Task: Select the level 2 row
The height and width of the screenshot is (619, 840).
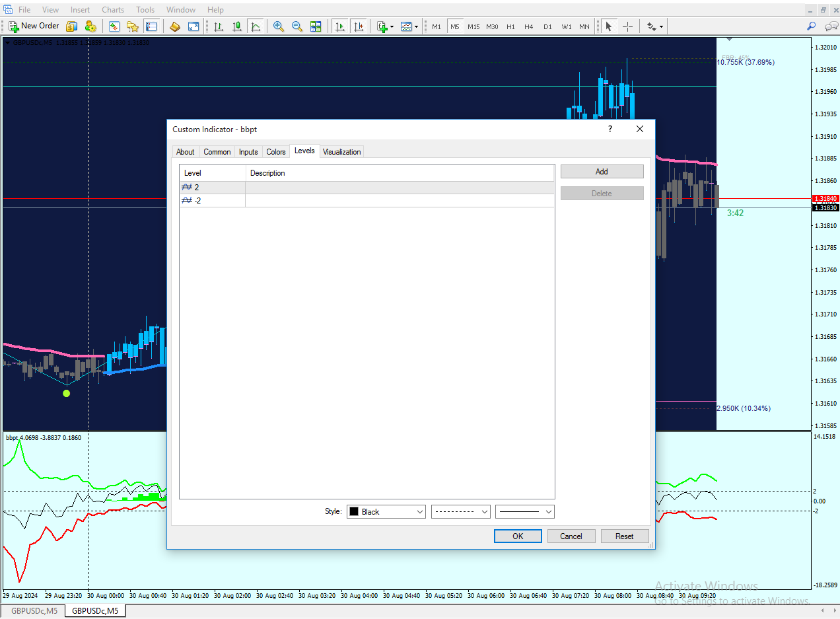Action: 367,188
